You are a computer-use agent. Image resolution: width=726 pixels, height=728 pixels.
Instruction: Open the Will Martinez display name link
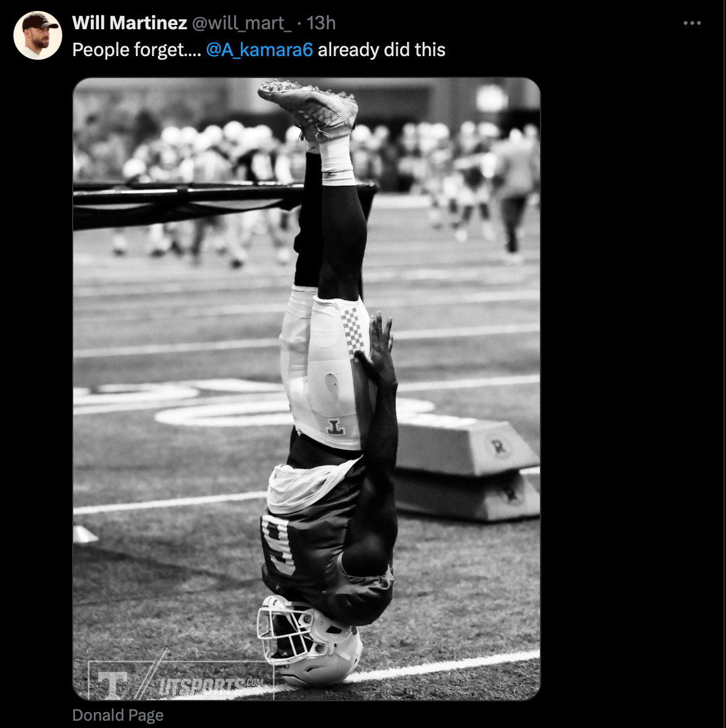coord(129,23)
